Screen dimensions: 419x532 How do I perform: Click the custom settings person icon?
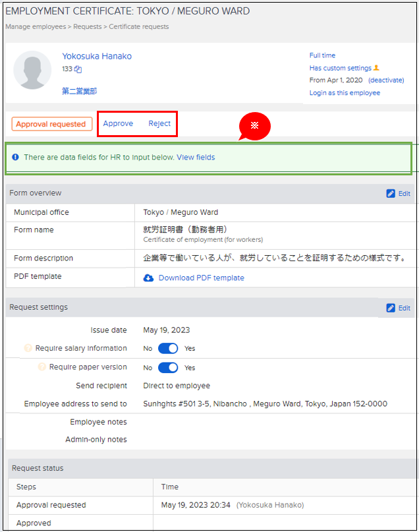[377, 68]
